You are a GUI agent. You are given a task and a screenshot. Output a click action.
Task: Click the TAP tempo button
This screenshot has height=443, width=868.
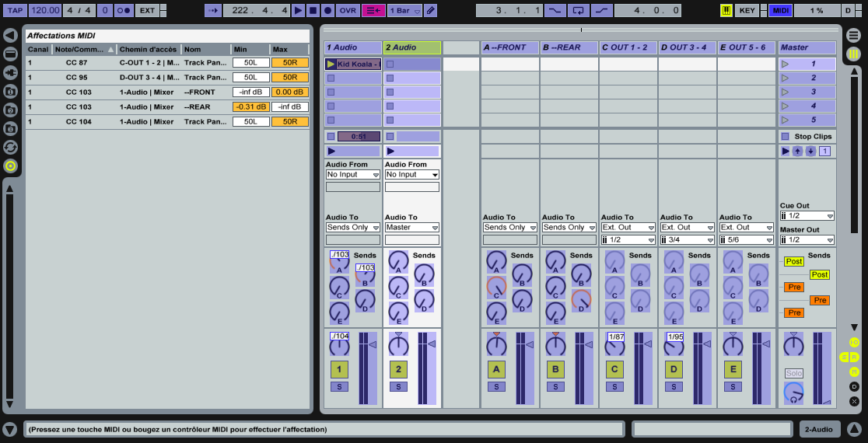click(15, 10)
